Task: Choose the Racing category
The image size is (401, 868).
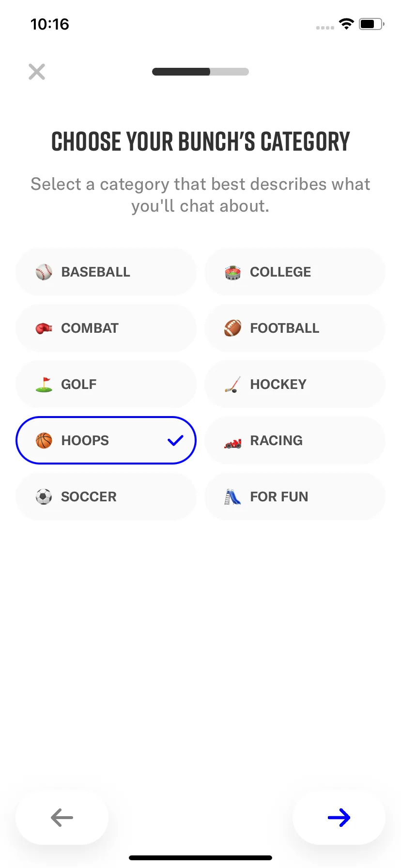Action: pyautogui.click(x=295, y=440)
